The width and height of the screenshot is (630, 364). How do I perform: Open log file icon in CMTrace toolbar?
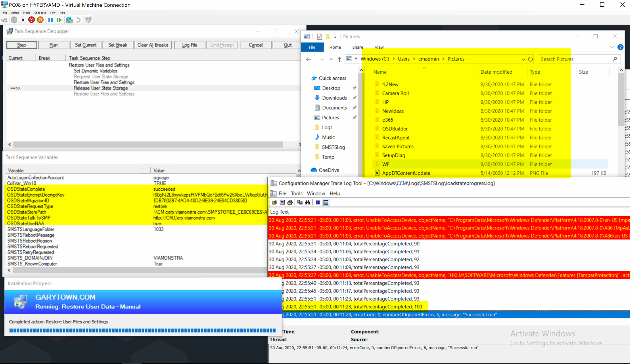274,202
